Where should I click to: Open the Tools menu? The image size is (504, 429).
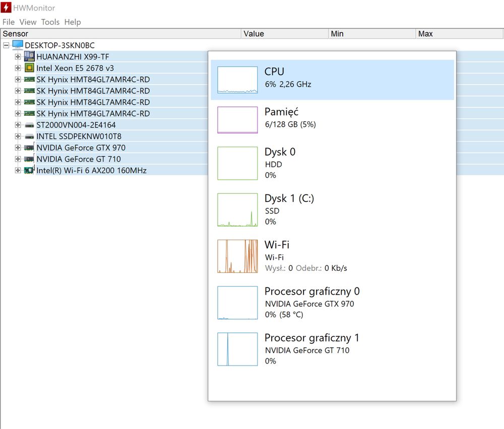(x=50, y=22)
